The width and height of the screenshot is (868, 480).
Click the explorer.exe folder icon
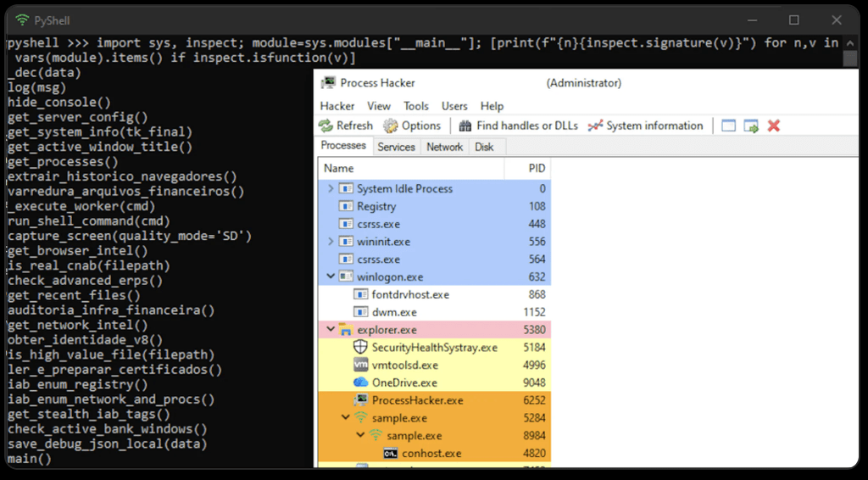tap(346, 330)
